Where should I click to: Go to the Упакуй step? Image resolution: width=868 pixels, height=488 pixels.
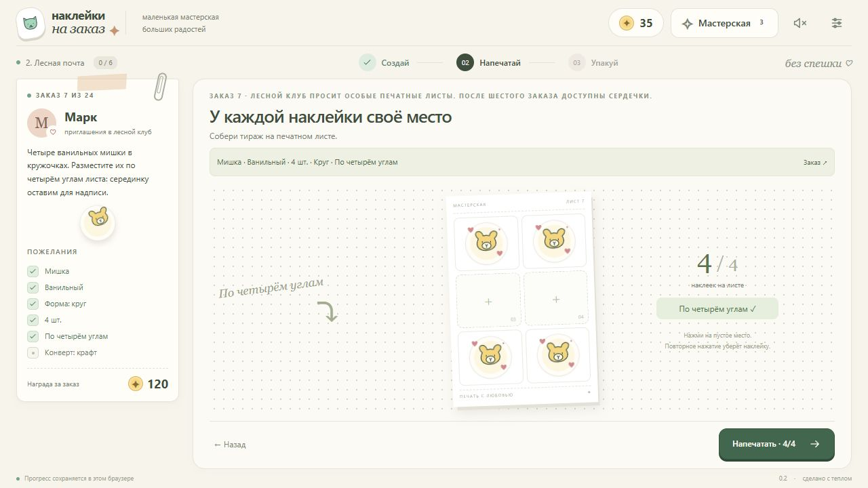(x=593, y=63)
